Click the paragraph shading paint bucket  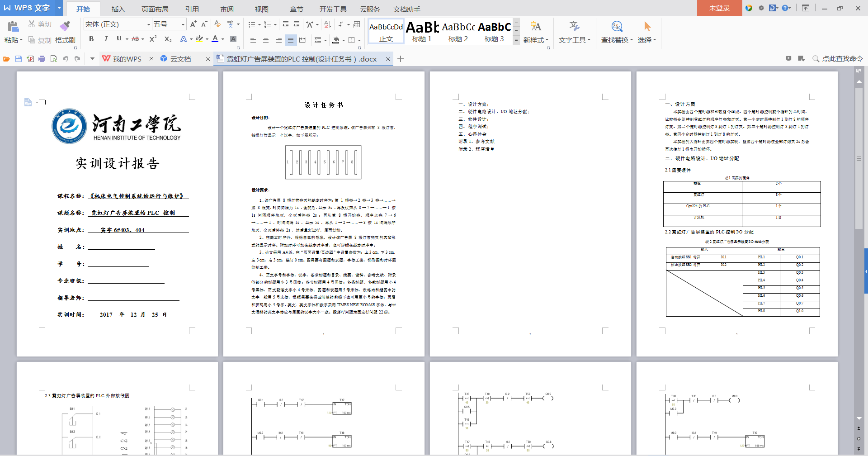coord(336,40)
